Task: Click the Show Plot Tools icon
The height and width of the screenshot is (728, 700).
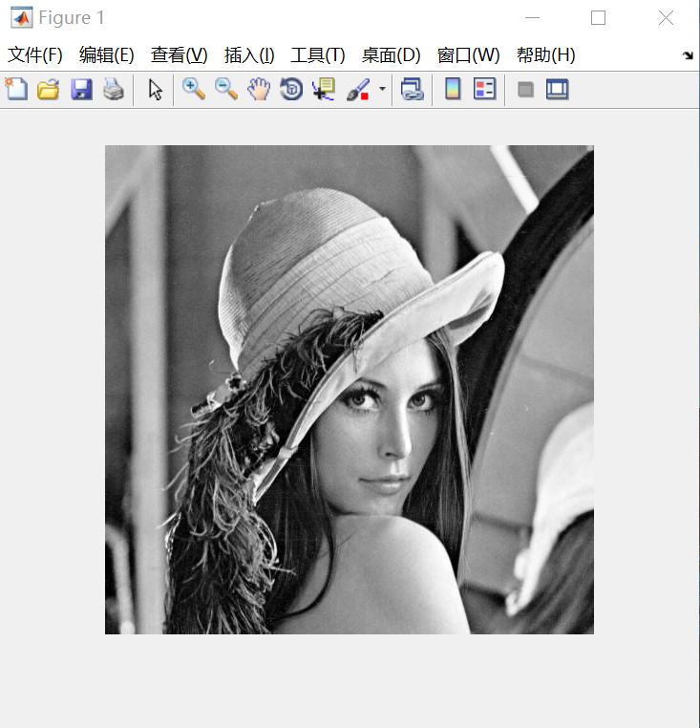Action: (558, 89)
